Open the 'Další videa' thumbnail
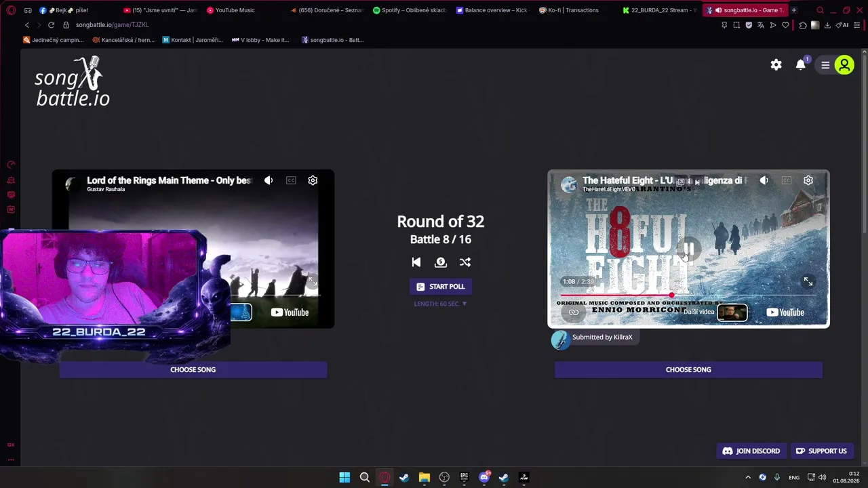Viewport: 868px width, 488px height. [x=732, y=312]
